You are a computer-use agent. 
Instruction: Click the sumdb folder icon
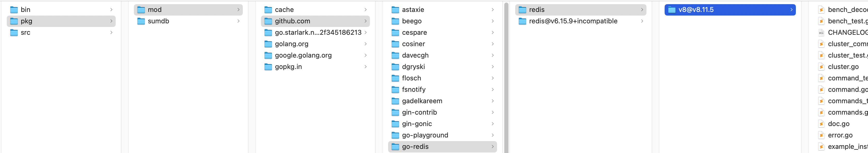pyautogui.click(x=141, y=21)
